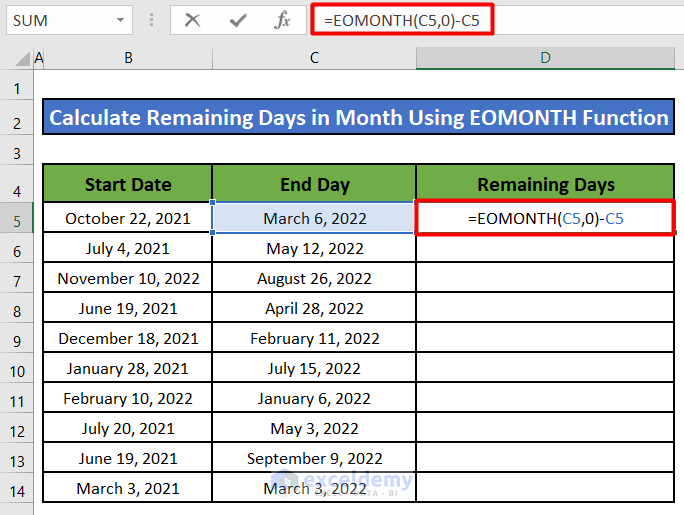Click the End Day header cell
This screenshot has width=684, height=515.
click(314, 184)
